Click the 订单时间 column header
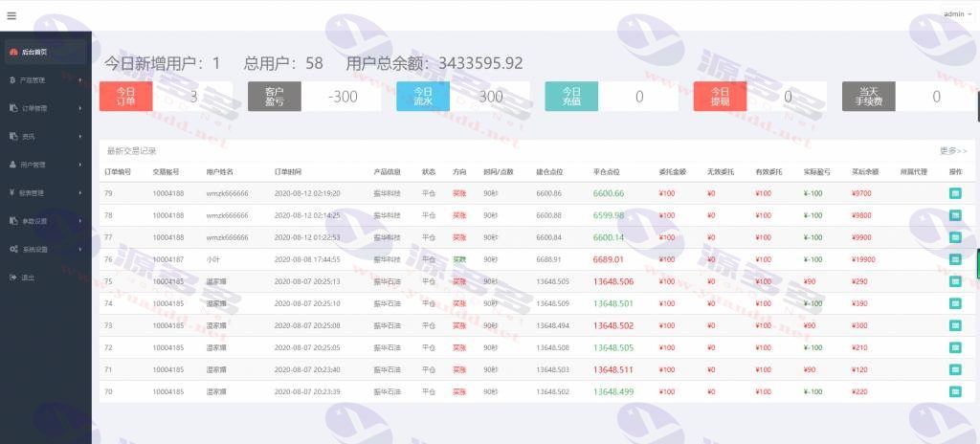The image size is (980, 444). 287,171
